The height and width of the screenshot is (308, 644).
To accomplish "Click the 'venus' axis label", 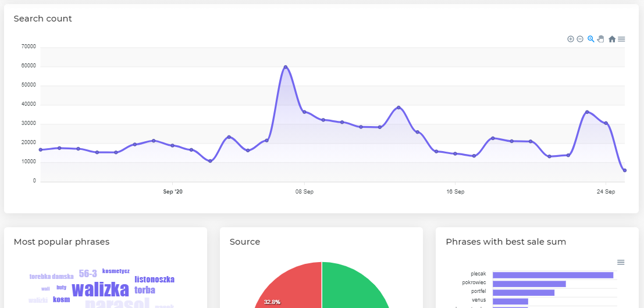I will pyautogui.click(x=479, y=300).
